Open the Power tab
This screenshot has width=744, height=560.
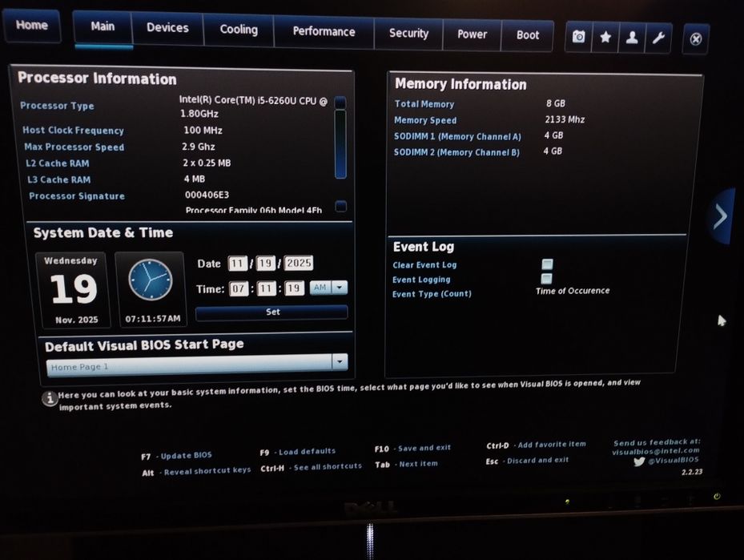tap(473, 34)
